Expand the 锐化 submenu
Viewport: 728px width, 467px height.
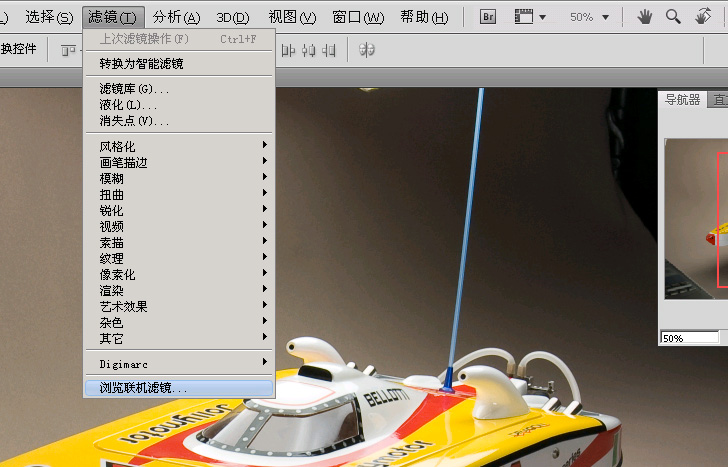pyautogui.click(x=178, y=210)
